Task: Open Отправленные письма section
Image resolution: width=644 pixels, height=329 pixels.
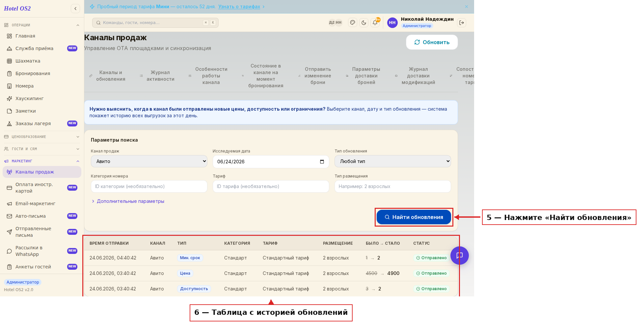Action: click(42, 232)
